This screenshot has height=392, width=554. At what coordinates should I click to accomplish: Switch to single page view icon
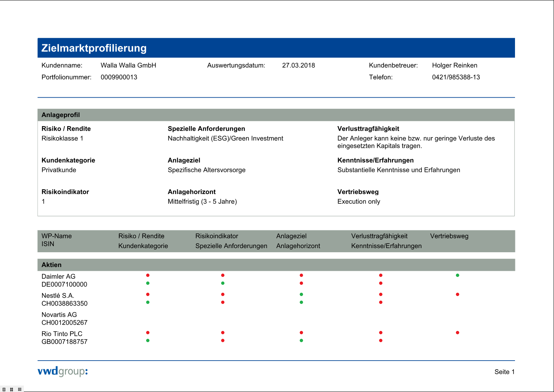[4, 389]
